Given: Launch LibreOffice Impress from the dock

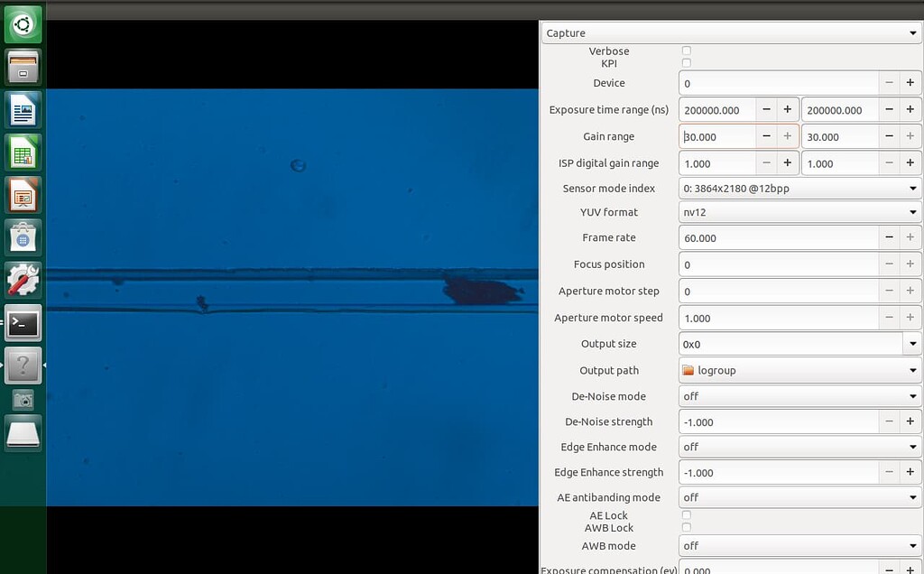Looking at the screenshot, I should (22, 194).
